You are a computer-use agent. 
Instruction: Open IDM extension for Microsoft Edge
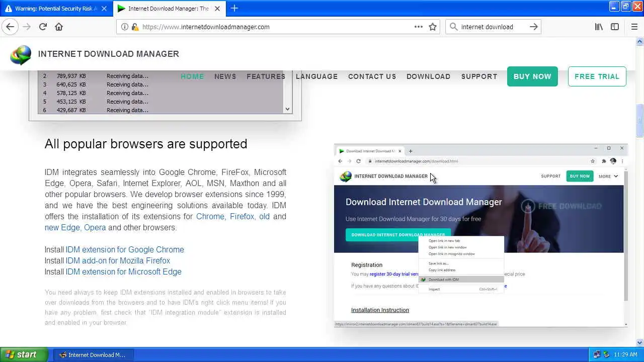click(123, 271)
